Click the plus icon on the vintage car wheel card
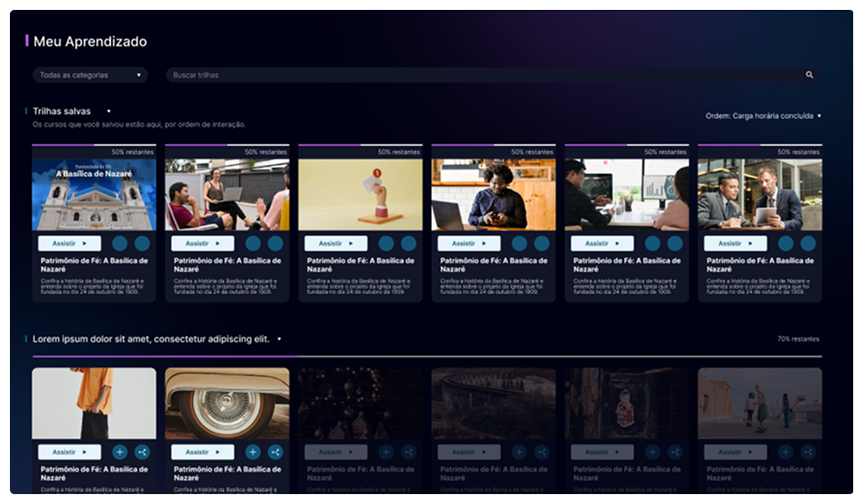The height and width of the screenshot is (504, 864). click(253, 453)
